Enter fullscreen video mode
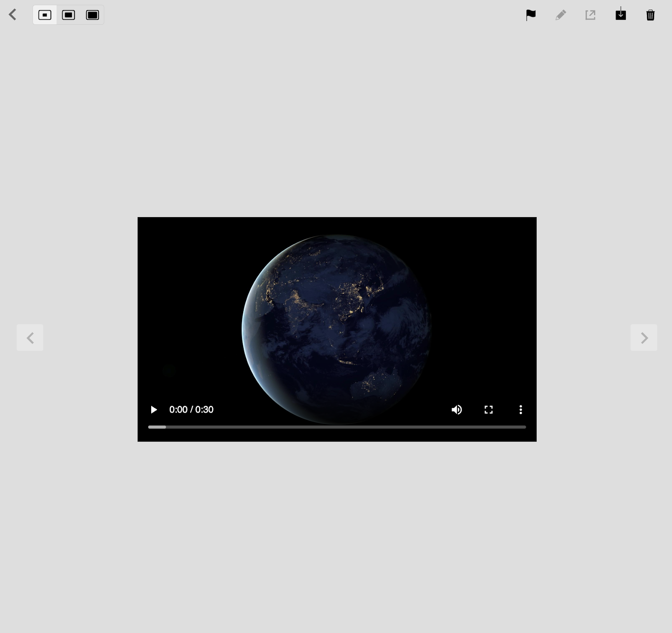The height and width of the screenshot is (633, 672). pyautogui.click(x=488, y=410)
